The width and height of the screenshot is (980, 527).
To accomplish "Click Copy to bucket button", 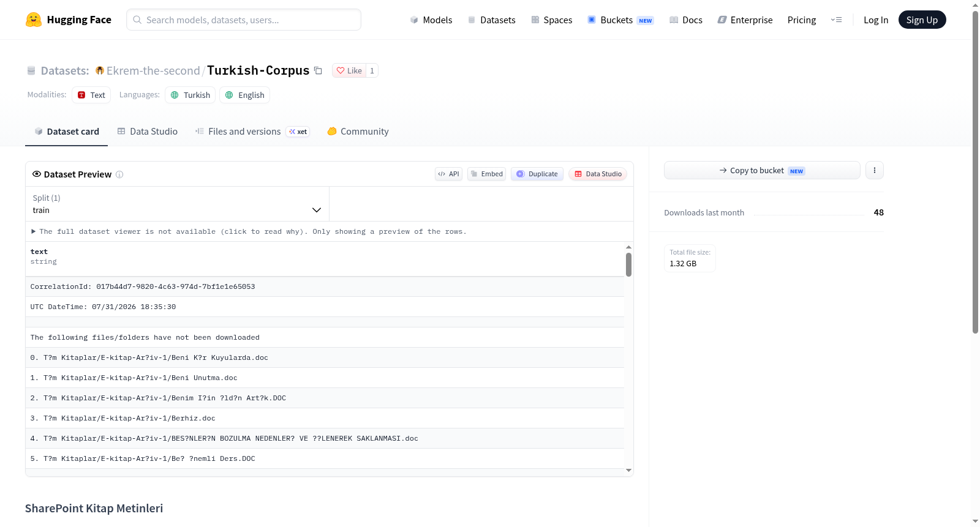I will pyautogui.click(x=762, y=170).
